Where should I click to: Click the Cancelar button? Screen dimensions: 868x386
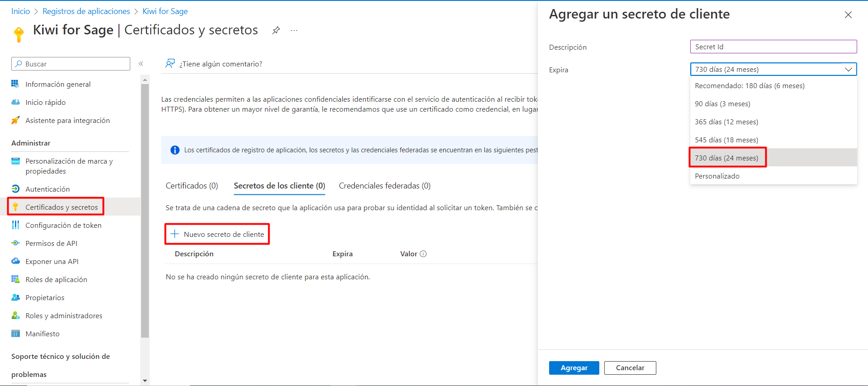pyautogui.click(x=630, y=368)
